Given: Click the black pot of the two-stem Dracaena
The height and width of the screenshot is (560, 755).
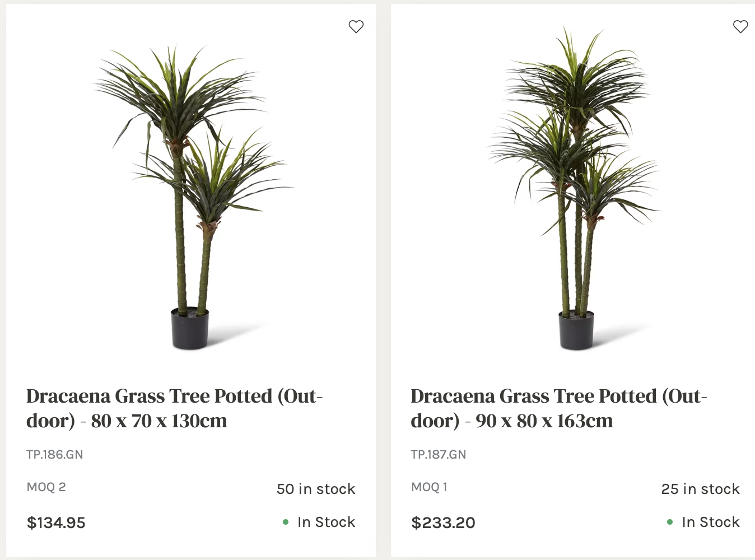Looking at the screenshot, I should (x=190, y=329).
